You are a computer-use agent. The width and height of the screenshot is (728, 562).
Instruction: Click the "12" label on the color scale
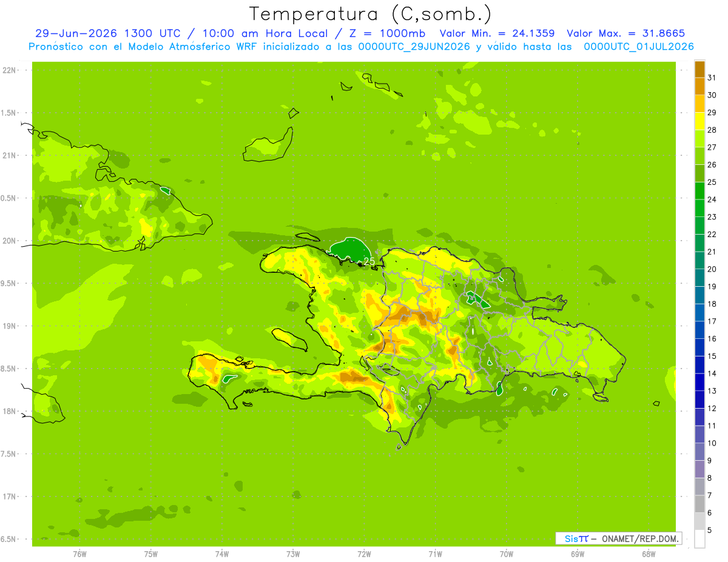click(x=713, y=409)
